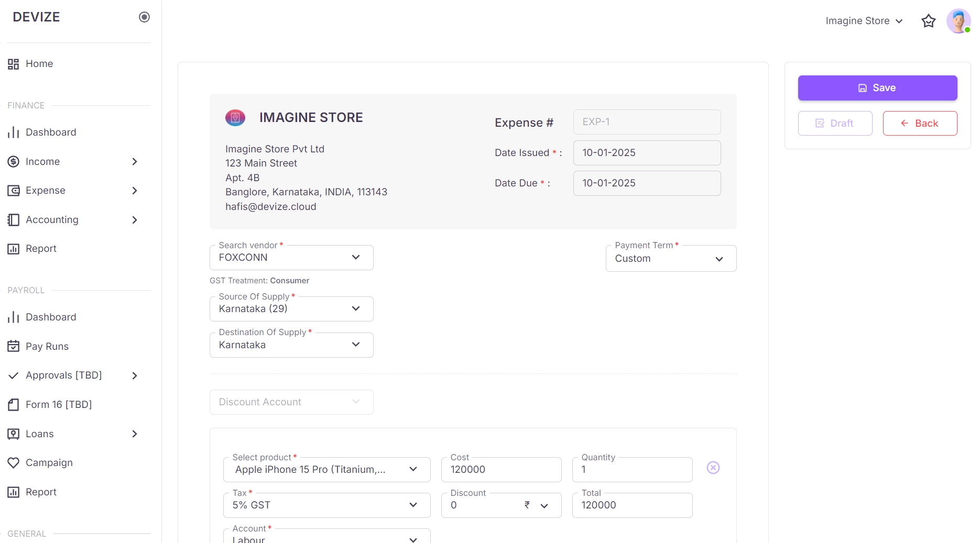
Task: Open Finance Dashboard bar chart icon
Action: click(13, 132)
